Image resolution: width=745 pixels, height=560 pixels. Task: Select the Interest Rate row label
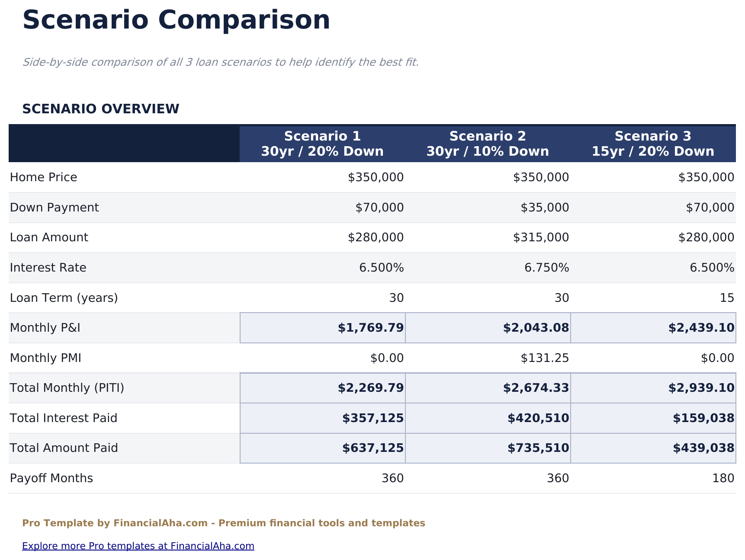48,267
